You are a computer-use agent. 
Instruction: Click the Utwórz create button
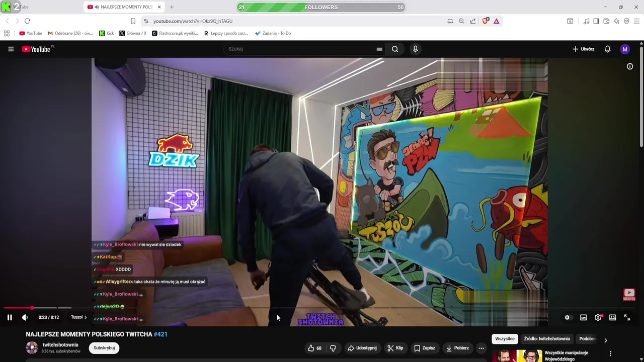pyautogui.click(x=583, y=49)
